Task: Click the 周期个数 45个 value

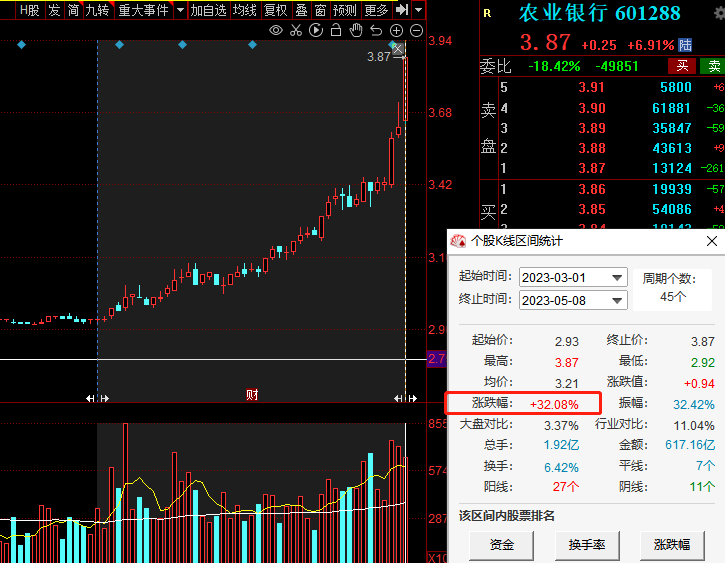Action: point(673,297)
